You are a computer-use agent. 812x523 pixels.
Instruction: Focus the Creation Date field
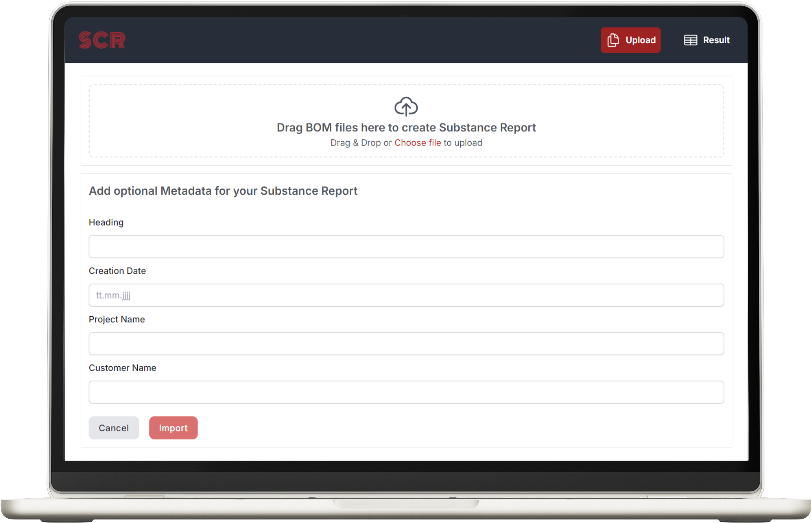406,295
